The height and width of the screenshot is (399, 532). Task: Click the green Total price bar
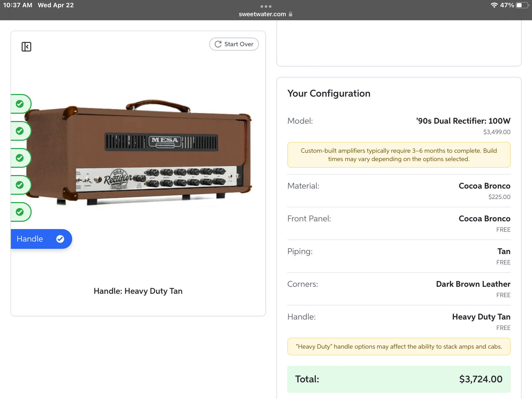(399, 379)
